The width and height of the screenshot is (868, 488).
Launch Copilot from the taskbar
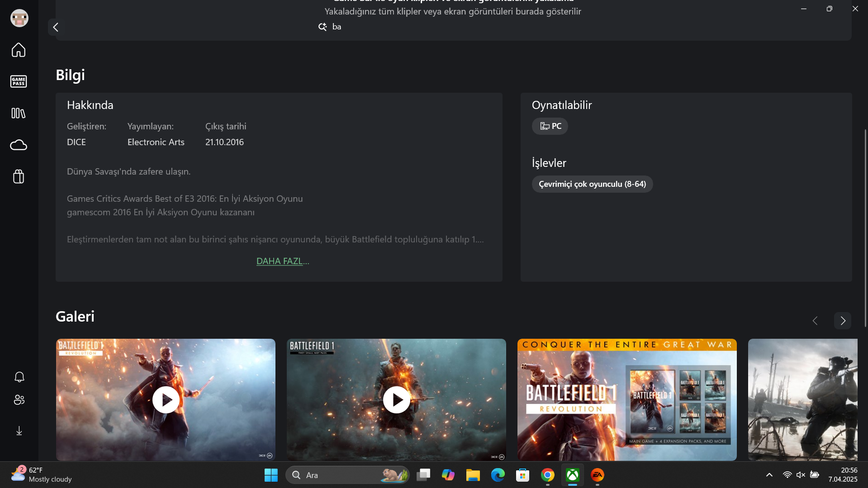pos(448,475)
